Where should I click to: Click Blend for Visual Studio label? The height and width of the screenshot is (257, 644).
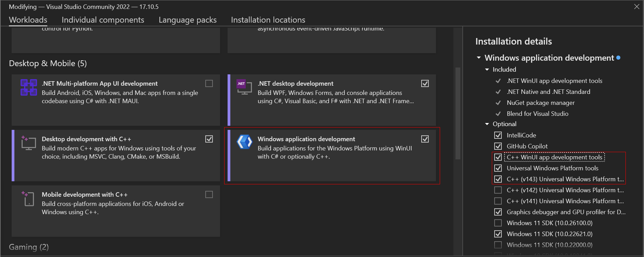[x=537, y=114]
